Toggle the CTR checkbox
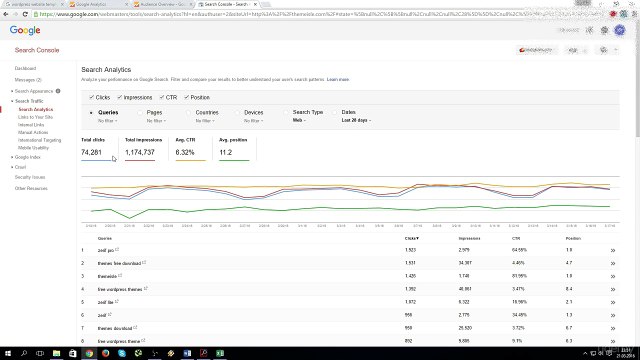 (x=162, y=97)
